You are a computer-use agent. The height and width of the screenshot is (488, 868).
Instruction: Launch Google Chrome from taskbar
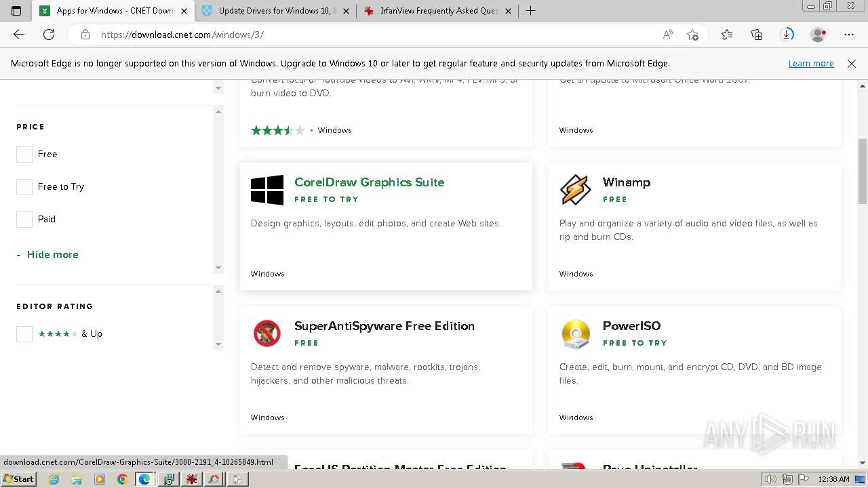122,479
